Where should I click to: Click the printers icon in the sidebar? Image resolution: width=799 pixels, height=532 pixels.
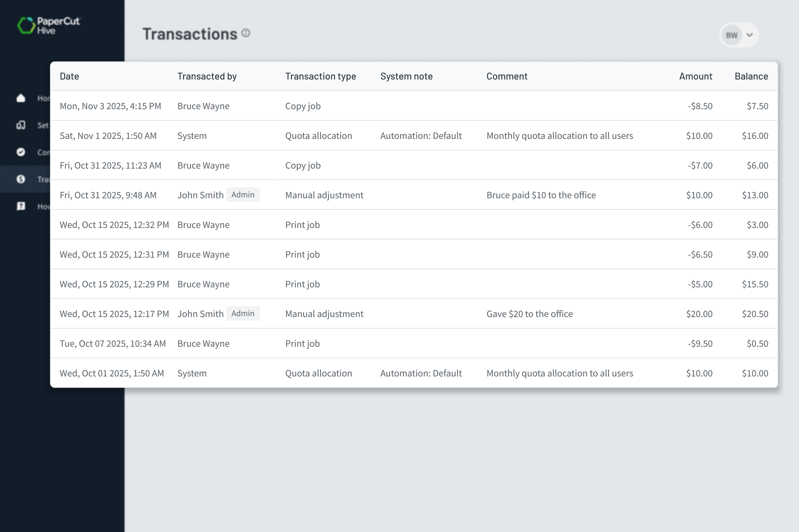point(21,125)
